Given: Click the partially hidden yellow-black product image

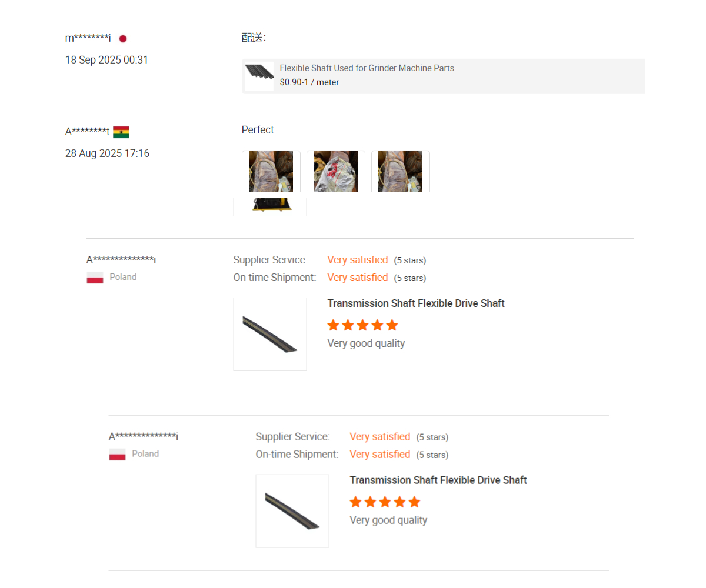Looking at the screenshot, I should 270,206.
